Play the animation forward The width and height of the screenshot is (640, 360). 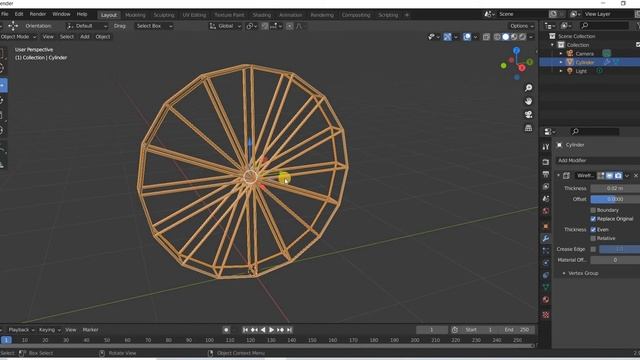271,330
